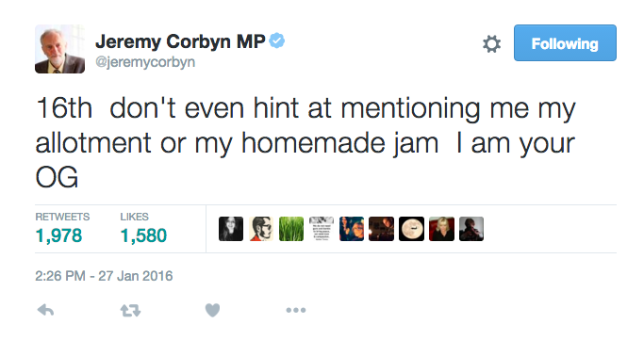This screenshot has width=644, height=340.
Task: Click the reply arrow icon
Action: [45, 311]
